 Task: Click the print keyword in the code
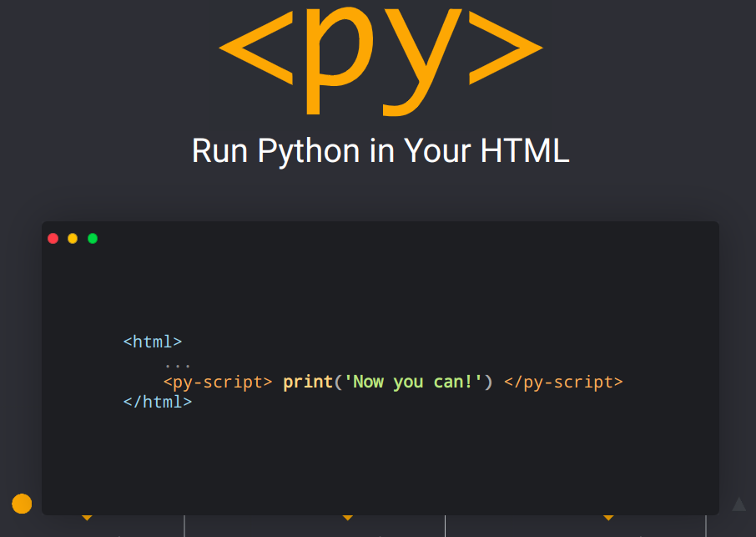(x=308, y=382)
